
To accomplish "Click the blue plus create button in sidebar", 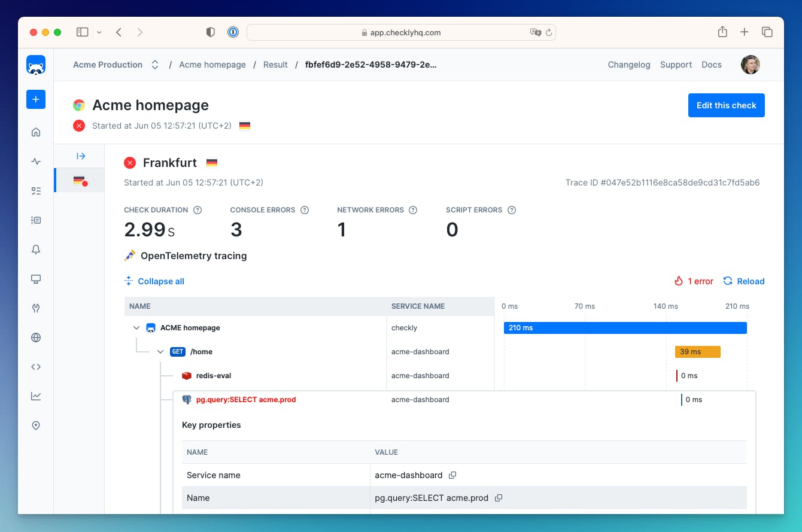I will [36, 99].
